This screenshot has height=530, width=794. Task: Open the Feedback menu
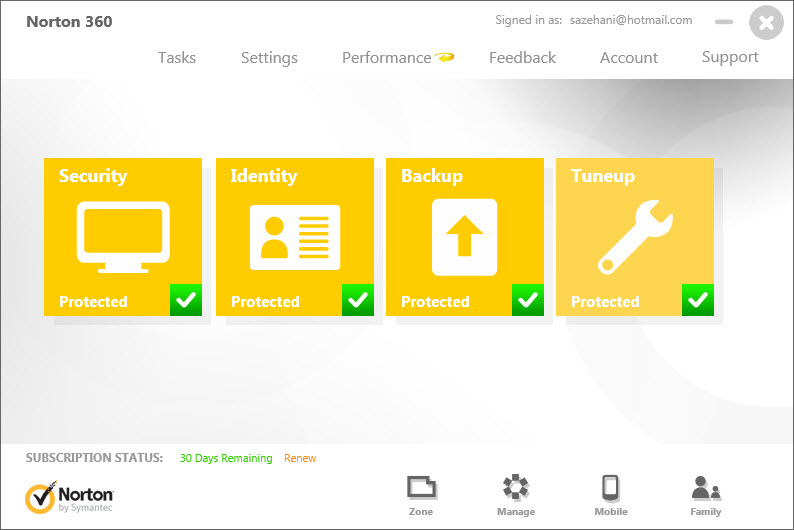point(523,58)
